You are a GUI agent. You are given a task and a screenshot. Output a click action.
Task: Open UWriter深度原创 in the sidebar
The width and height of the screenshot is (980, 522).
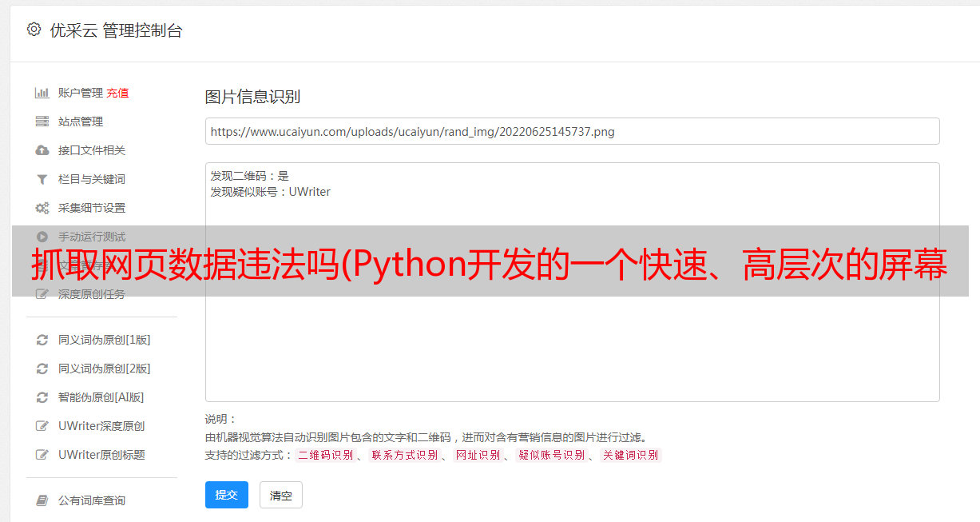[101, 426]
